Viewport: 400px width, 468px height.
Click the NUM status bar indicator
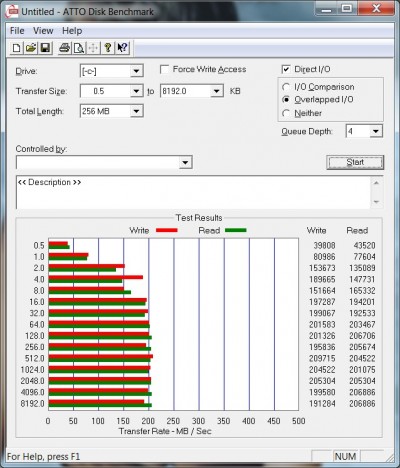(345, 456)
